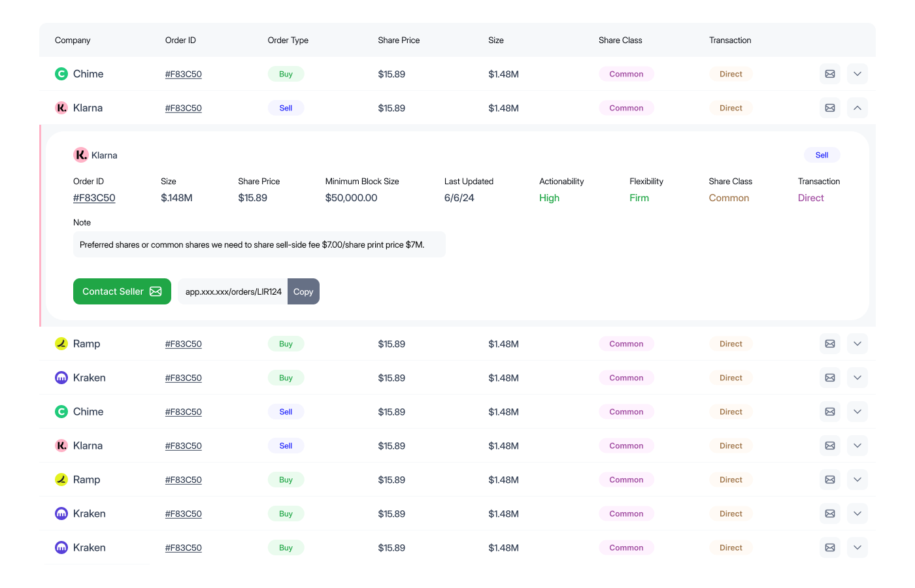This screenshot has height=588, width=915.
Task: Click the Company column header
Action: click(73, 40)
